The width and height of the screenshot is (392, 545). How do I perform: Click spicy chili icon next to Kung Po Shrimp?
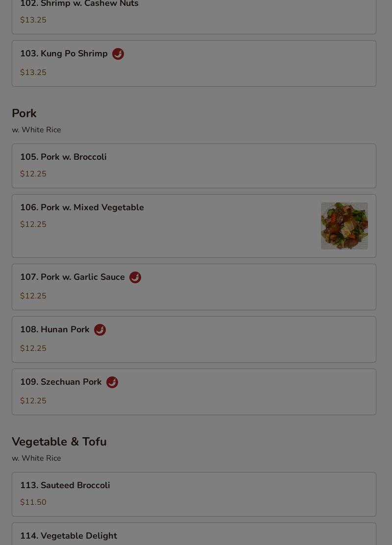point(118,54)
